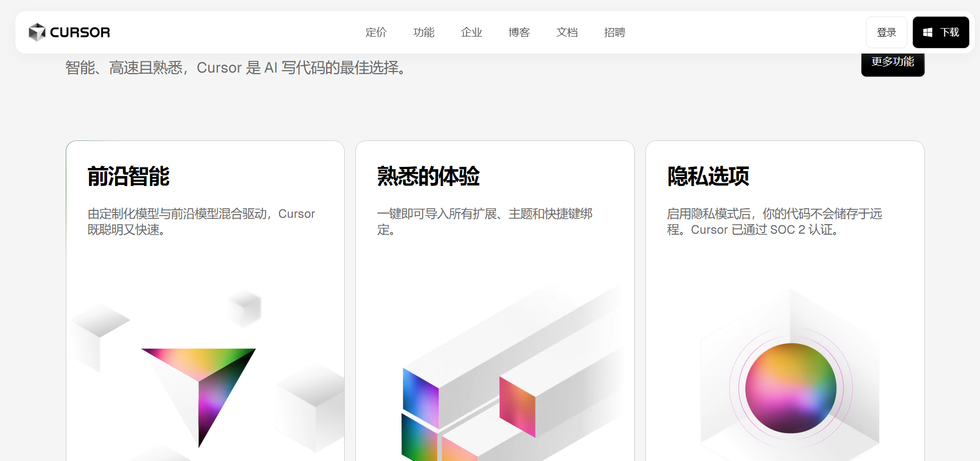The height and width of the screenshot is (461, 980).
Task: Click the text 由定制化模型与前沿模型混合驱动
Action: [x=178, y=214]
